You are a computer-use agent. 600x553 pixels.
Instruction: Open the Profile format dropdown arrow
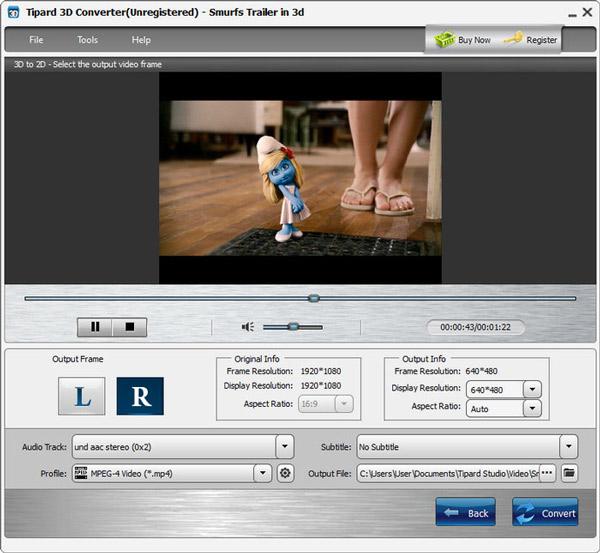(x=262, y=473)
